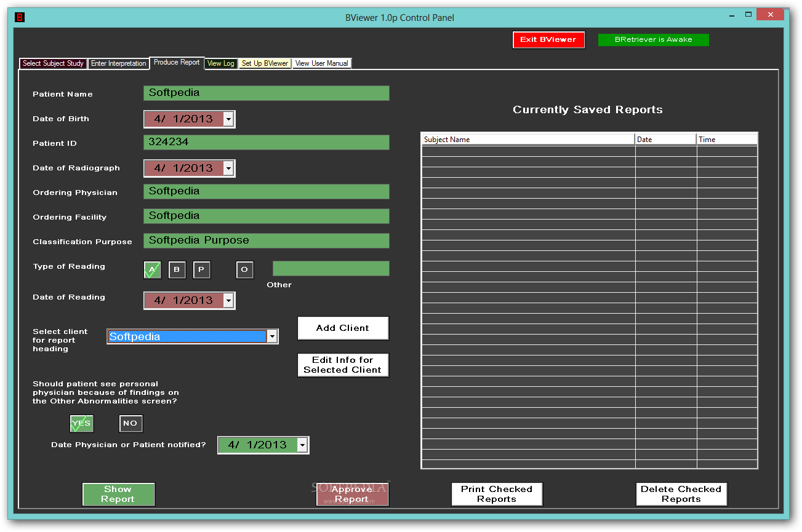
Task: Edit the Classification Purpose field
Action: coord(267,240)
